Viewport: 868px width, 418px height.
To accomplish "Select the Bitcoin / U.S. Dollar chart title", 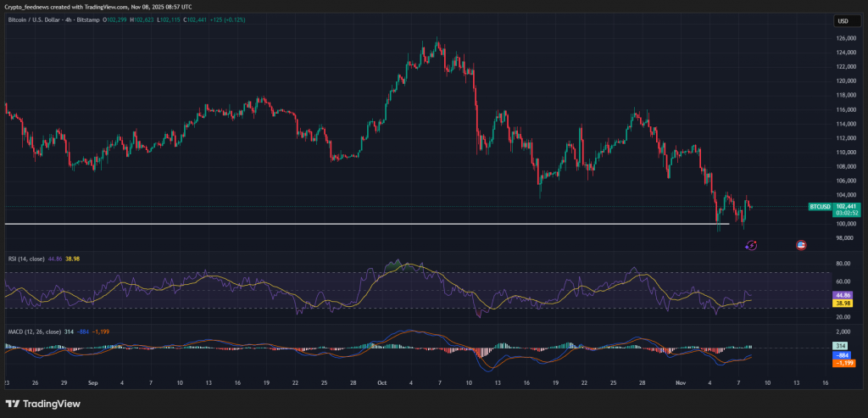I will [x=42, y=21].
